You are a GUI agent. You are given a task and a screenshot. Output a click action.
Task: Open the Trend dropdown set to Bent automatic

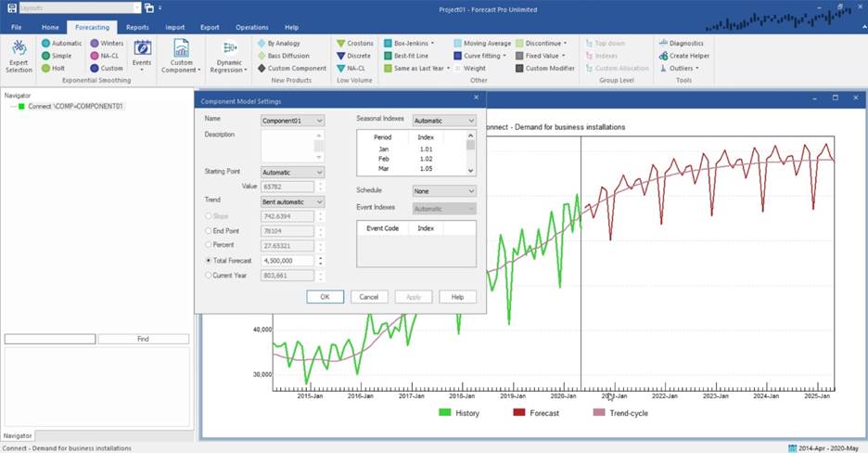tap(292, 201)
